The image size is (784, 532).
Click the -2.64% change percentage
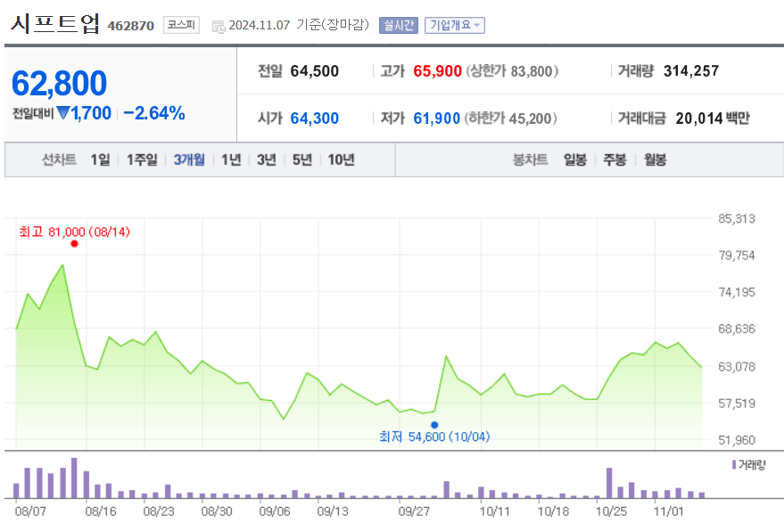click(x=154, y=113)
